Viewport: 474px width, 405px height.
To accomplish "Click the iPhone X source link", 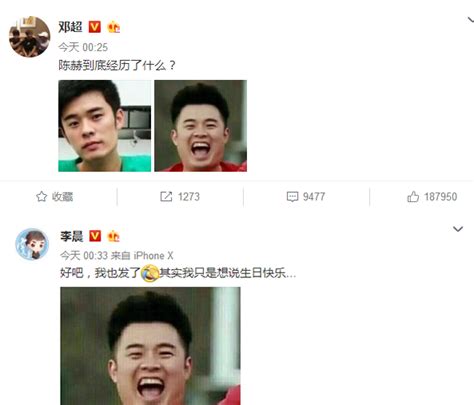I will (153, 256).
